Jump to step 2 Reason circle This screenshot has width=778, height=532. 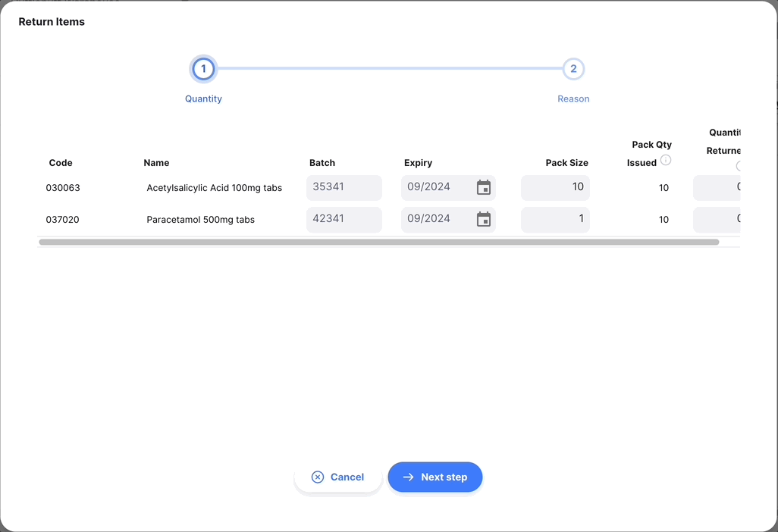(x=573, y=69)
